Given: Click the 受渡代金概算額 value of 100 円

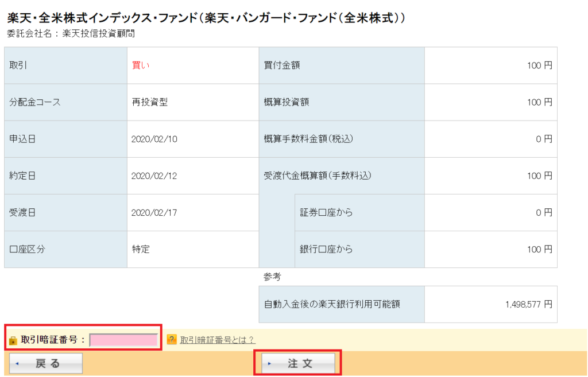Looking at the screenshot, I should [x=540, y=176].
